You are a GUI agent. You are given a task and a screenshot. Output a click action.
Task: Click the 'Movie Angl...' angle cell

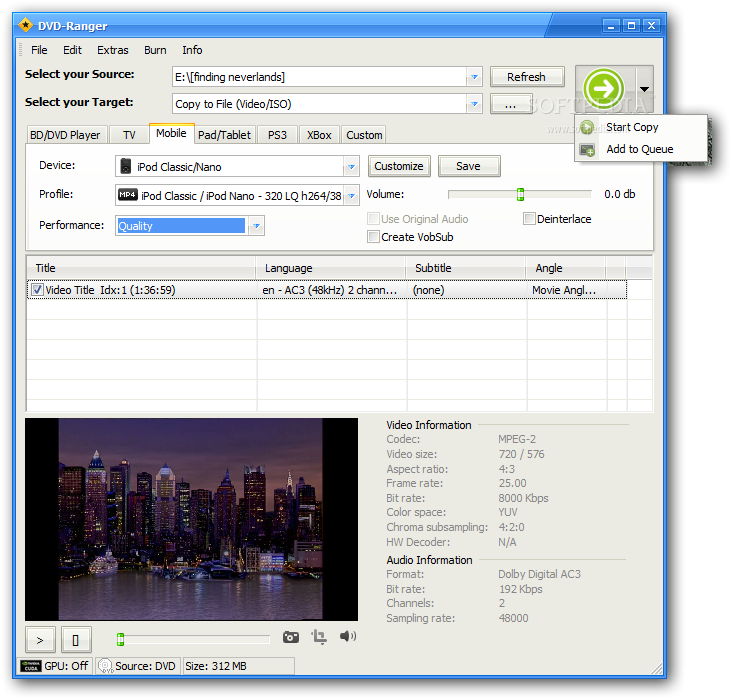click(x=567, y=290)
